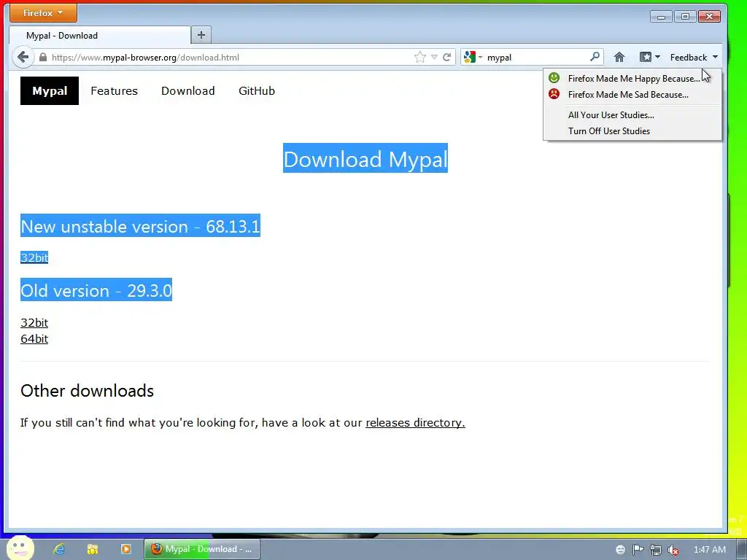This screenshot has width=747, height=560.
Task: Click Old version - 29.3.0 heading
Action: point(96,290)
